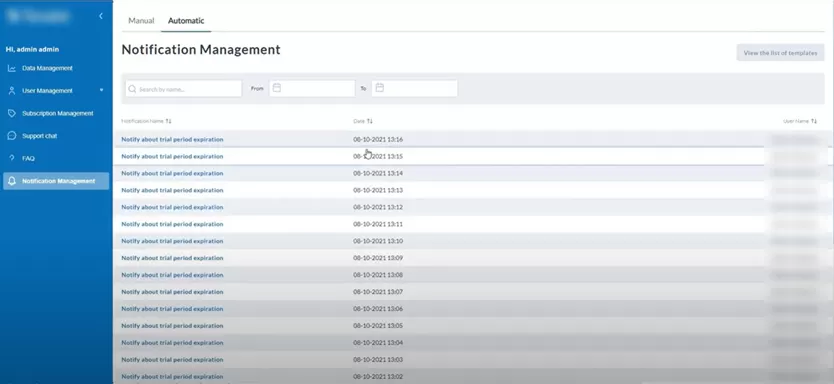Select the Automatic tab
Viewport: 834px width, 384px height.
[186, 21]
